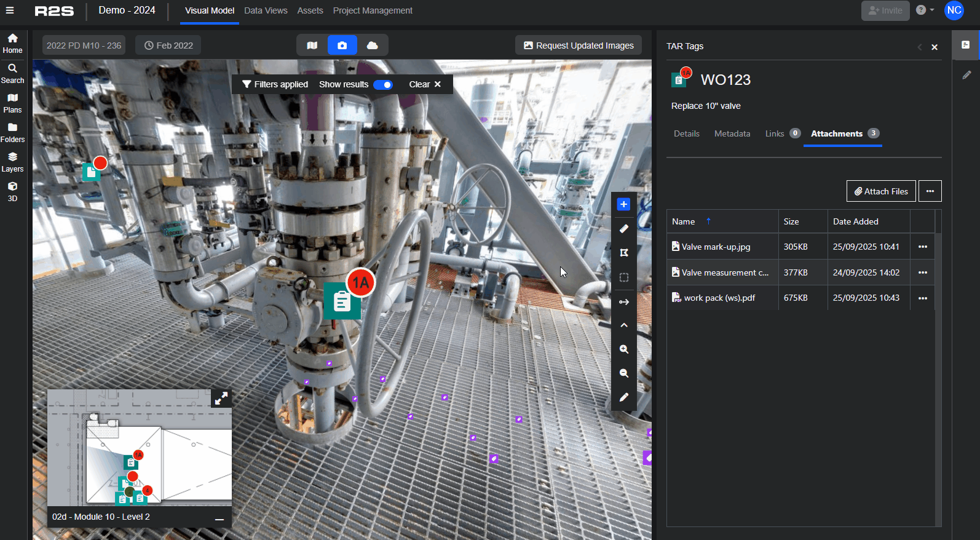This screenshot has height=540, width=980.
Task: Open the Metadata tab
Action: coord(732,133)
